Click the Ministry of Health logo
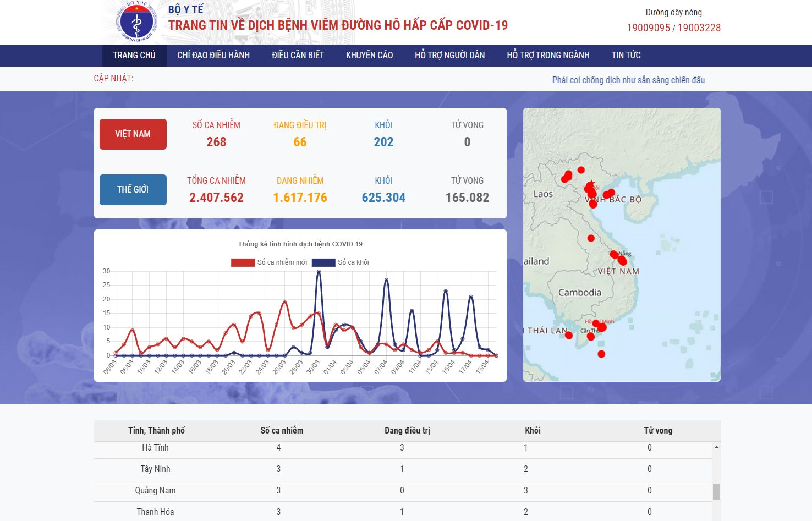This screenshot has width=812, height=521. [136, 23]
